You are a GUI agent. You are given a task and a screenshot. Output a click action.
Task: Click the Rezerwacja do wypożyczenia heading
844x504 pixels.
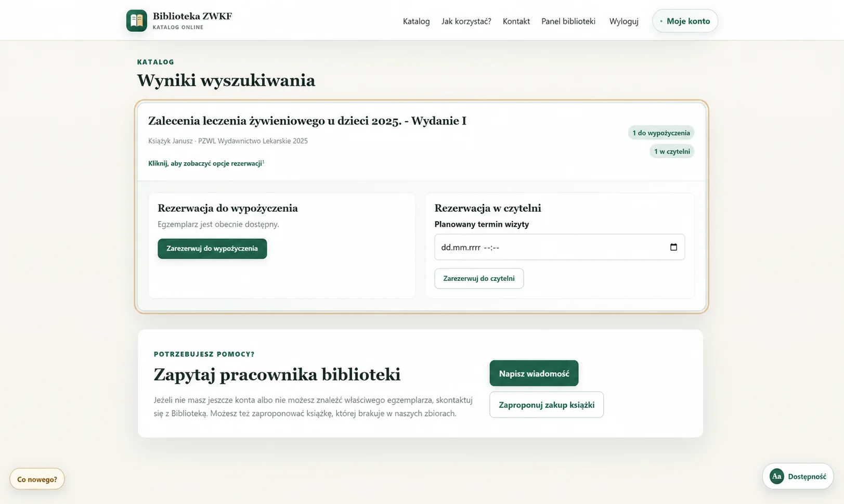228,208
